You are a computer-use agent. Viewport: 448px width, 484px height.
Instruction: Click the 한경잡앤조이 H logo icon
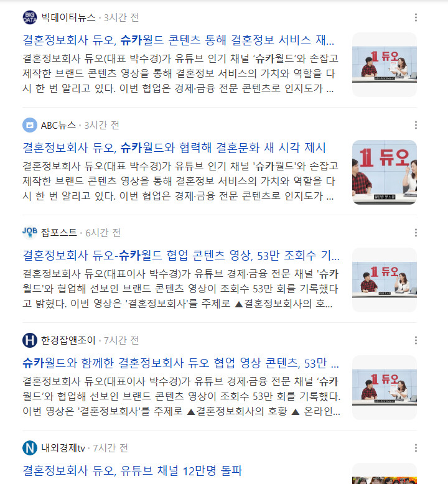pos(30,340)
